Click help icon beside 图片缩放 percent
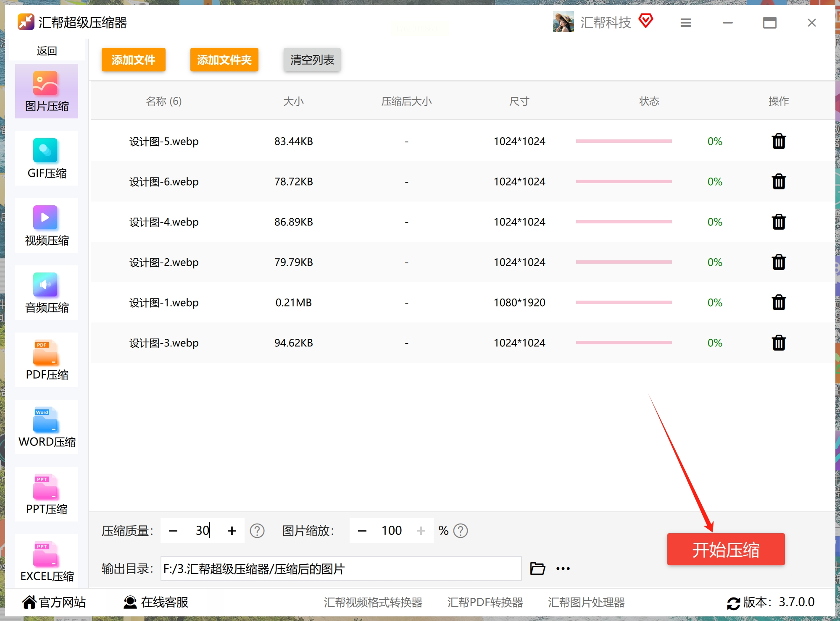The image size is (840, 621). [x=461, y=531]
